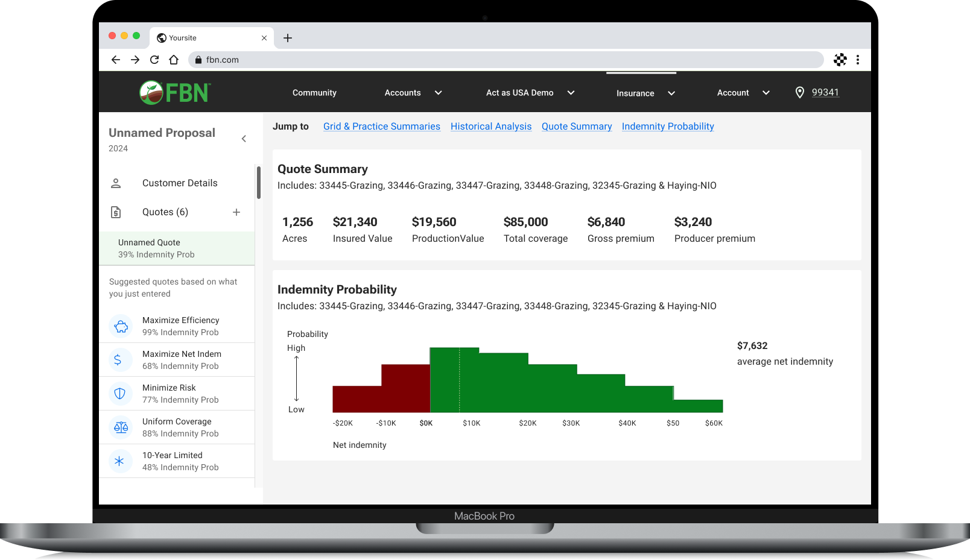Click the Maximize Net Indem dollar icon
The image size is (970, 560).
tap(121, 360)
